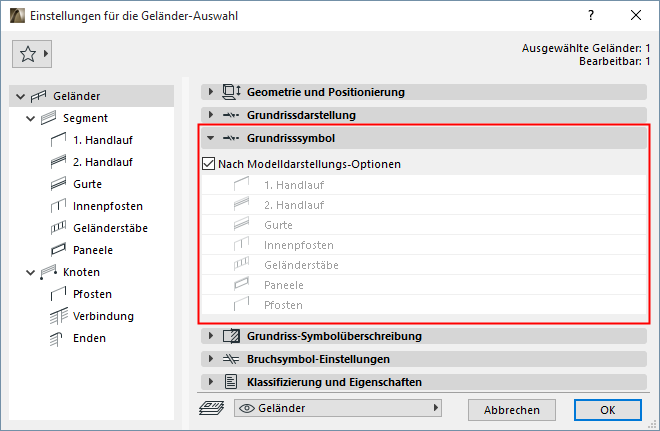The image size is (660, 431).
Task: Uncheck Nach Modelldarstellungs-Optionen checkbox
Action: click(209, 164)
